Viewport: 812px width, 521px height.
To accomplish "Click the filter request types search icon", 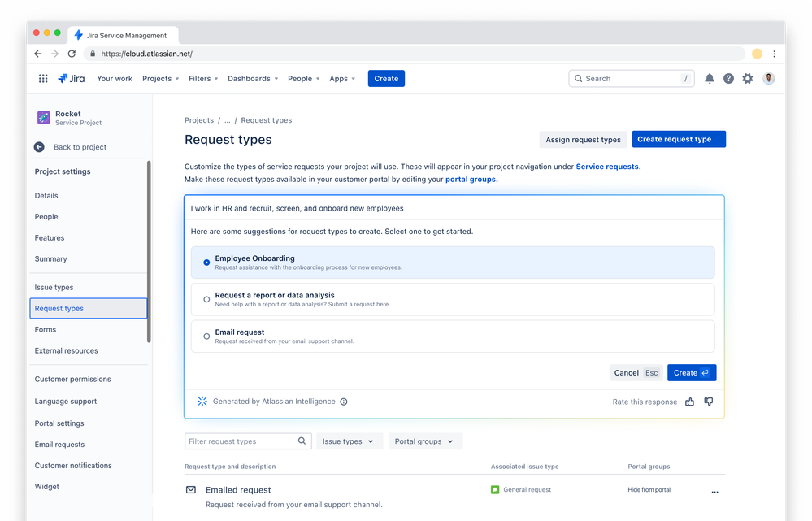I will point(302,441).
